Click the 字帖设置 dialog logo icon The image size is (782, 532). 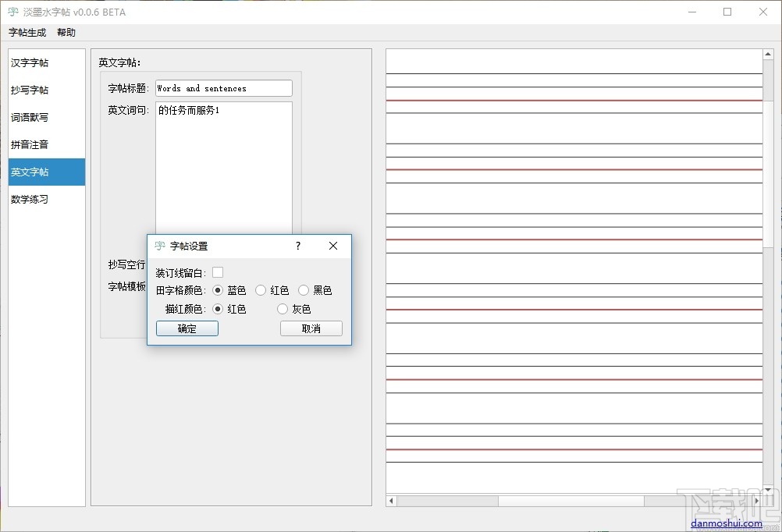click(159, 246)
